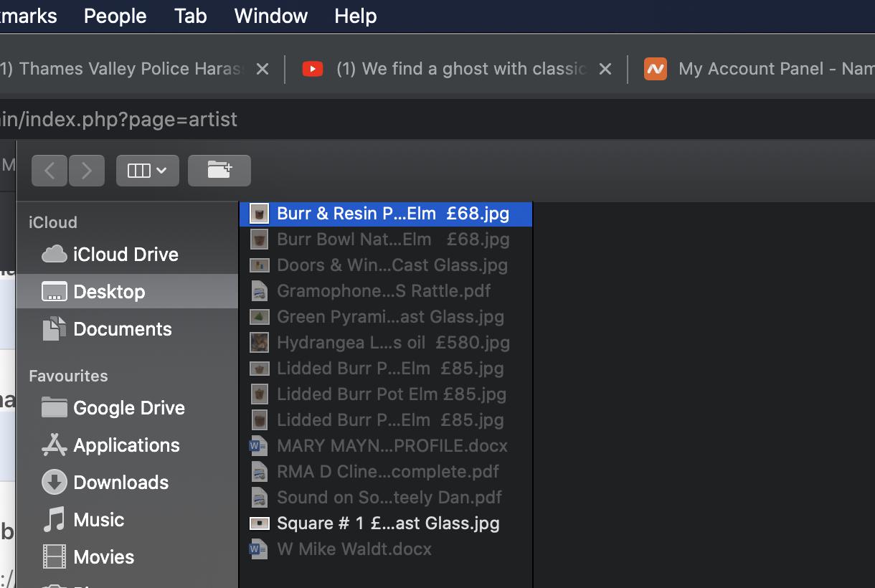This screenshot has width=875, height=588.
Task: Open Applications folder in sidebar
Action: coord(126,445)
